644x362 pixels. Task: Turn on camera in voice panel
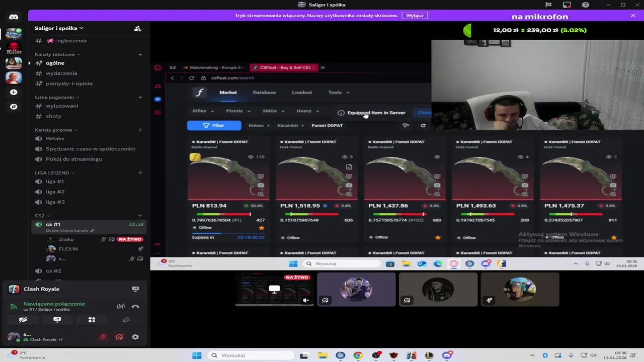23,320
